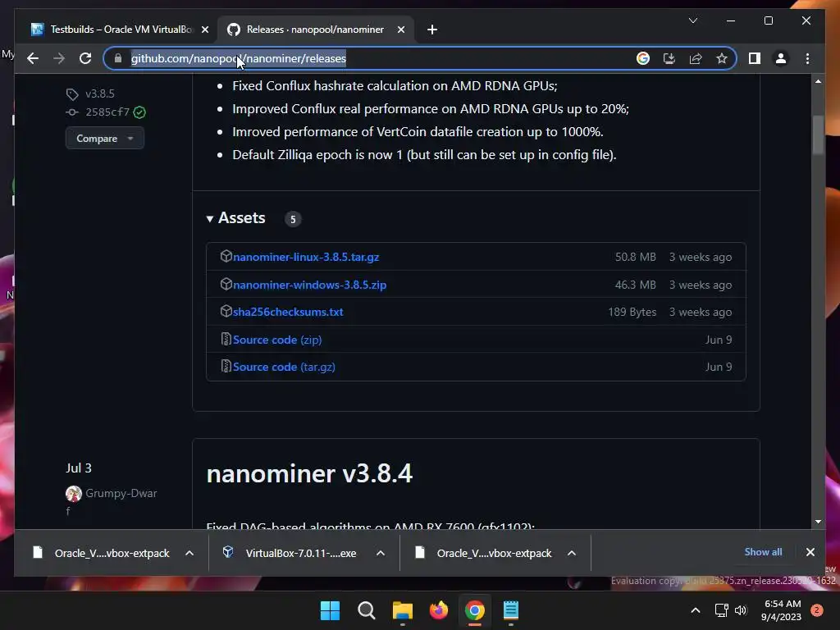Viewport: 840px width, 630px height.
Task: Expand options for VirtualBox-7.0.11 exe download
Action: (381, 553)
